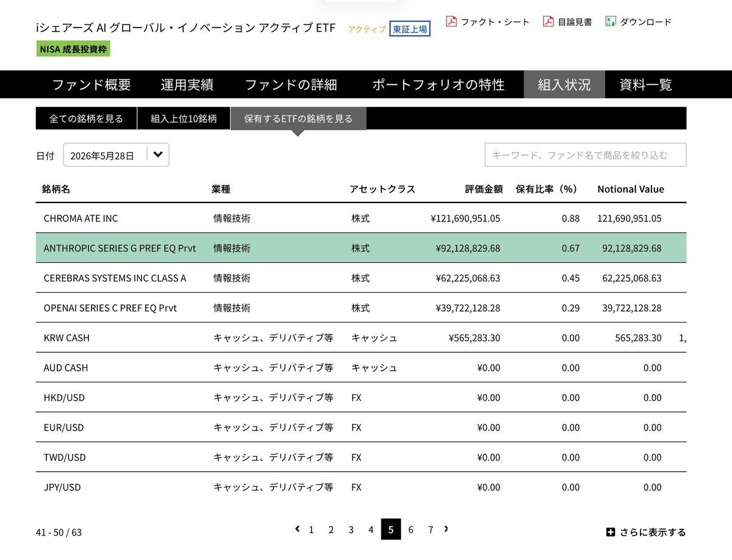
Task: Click value ¥92,128,829.68 in 評価金額
Action: click(468, 248)
